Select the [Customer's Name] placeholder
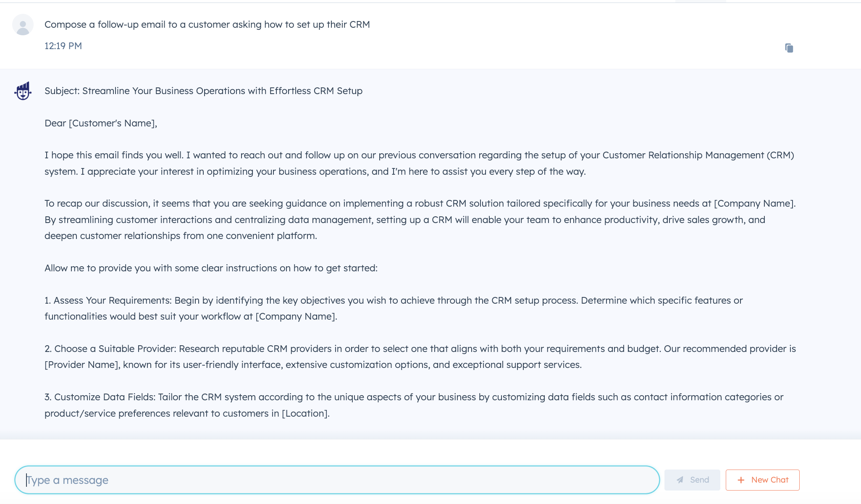Viewport: 861px width, 504px height. pyautogui.click(x=113, y=123)
